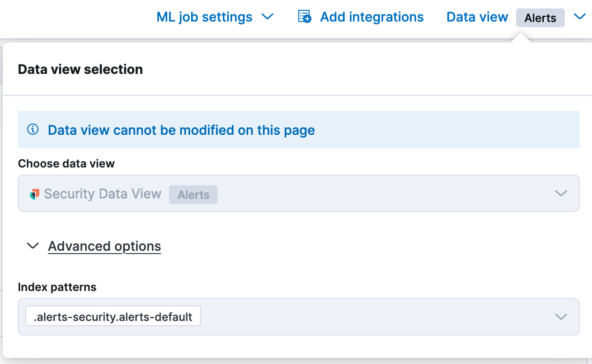
Task: Expand the Index patterns dropdown arrow
Action: 561,317
